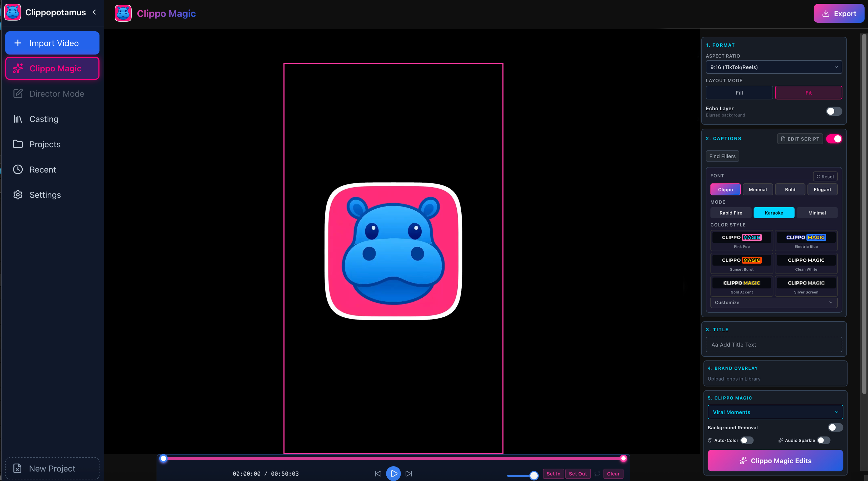Turn off the Captions switch
The image size is (868, 481).
pos(834,139)
